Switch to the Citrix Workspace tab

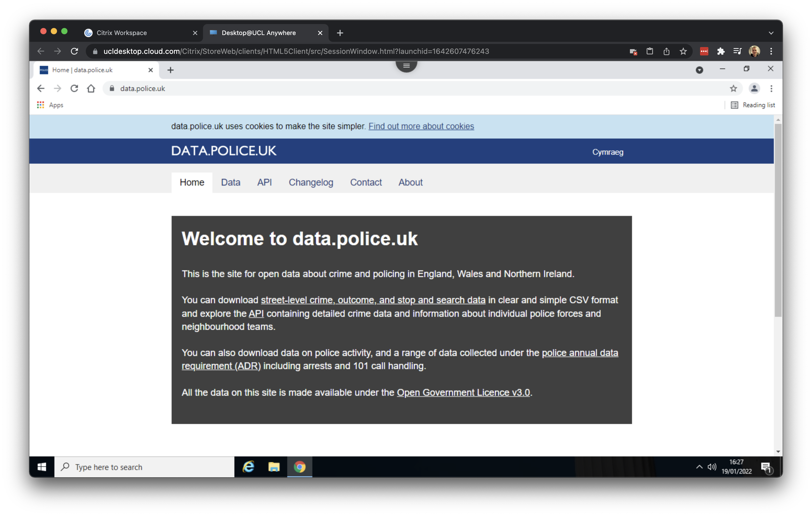121,33
